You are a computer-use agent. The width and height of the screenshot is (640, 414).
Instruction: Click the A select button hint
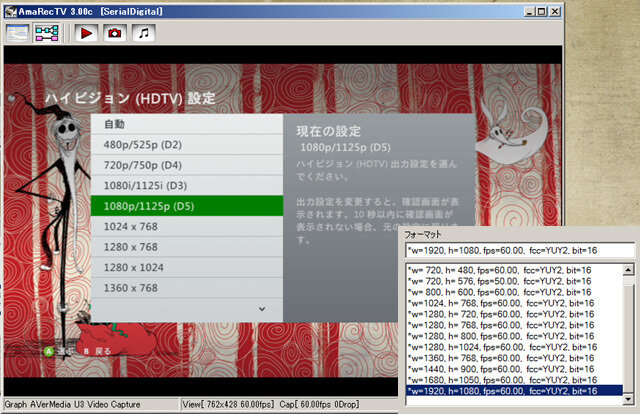point(58,351)
